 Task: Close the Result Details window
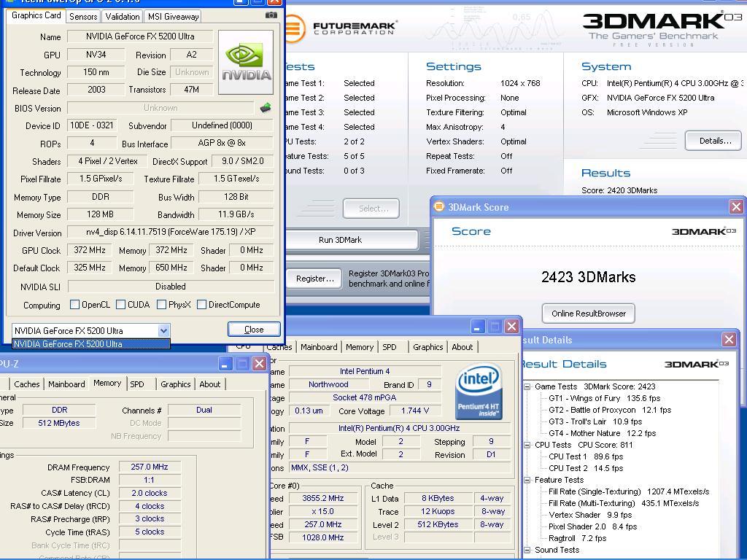point(729,340)
